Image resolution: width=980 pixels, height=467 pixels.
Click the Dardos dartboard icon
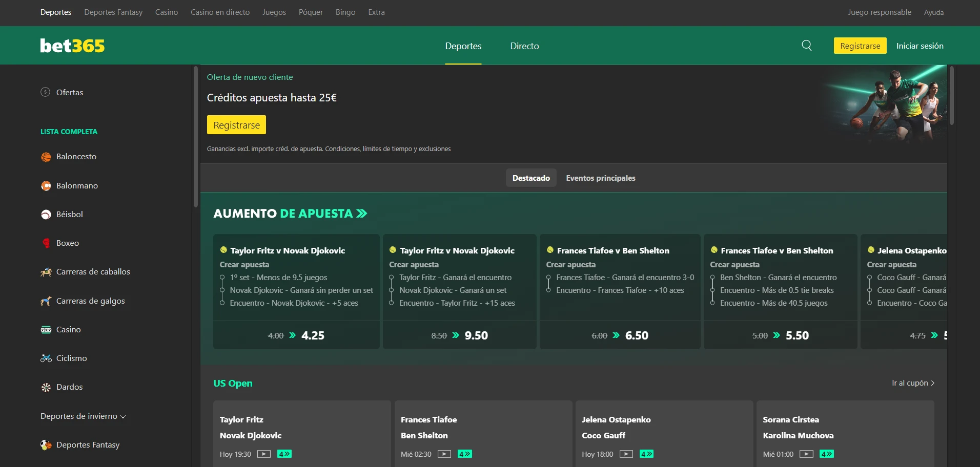[x=46, y=387]
